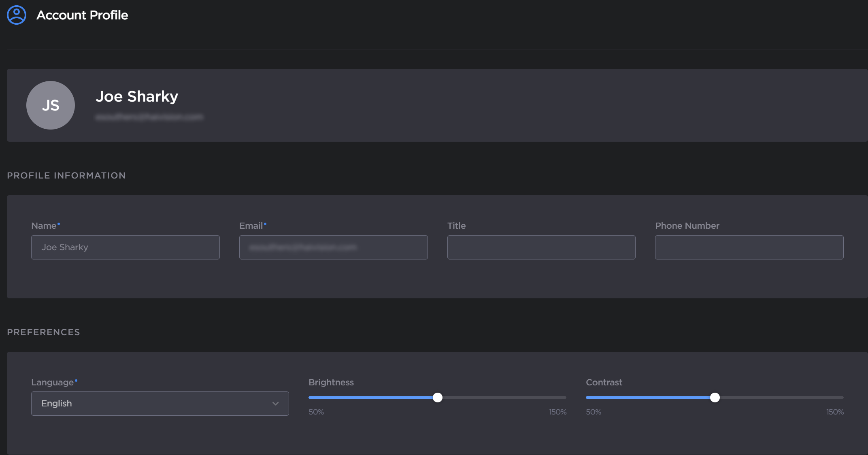Click the required asterisk next to Name
This screenshot has height=455, width=868.
(x=60, y=223)
